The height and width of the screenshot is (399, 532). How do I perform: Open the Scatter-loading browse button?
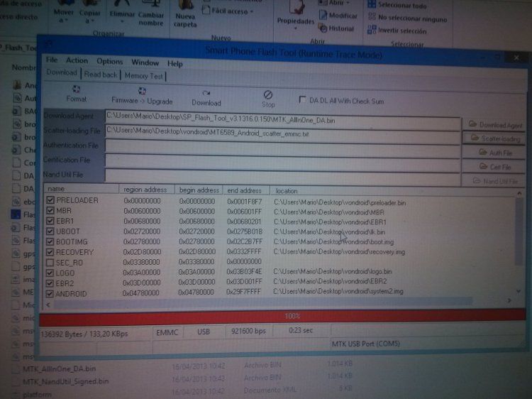coord(494,138)
